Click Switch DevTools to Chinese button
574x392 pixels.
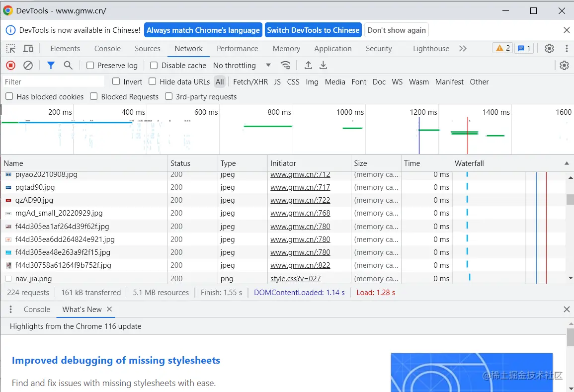(x=313, y=30)
